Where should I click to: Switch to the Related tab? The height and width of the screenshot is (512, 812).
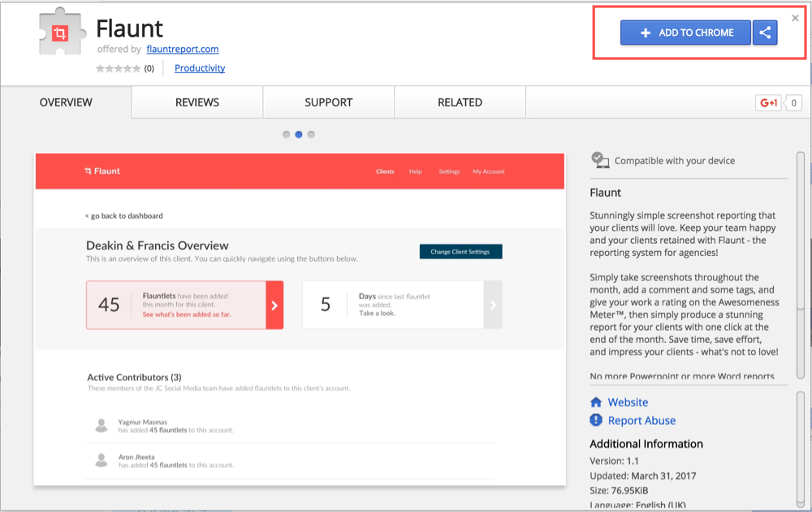point(460,102)
